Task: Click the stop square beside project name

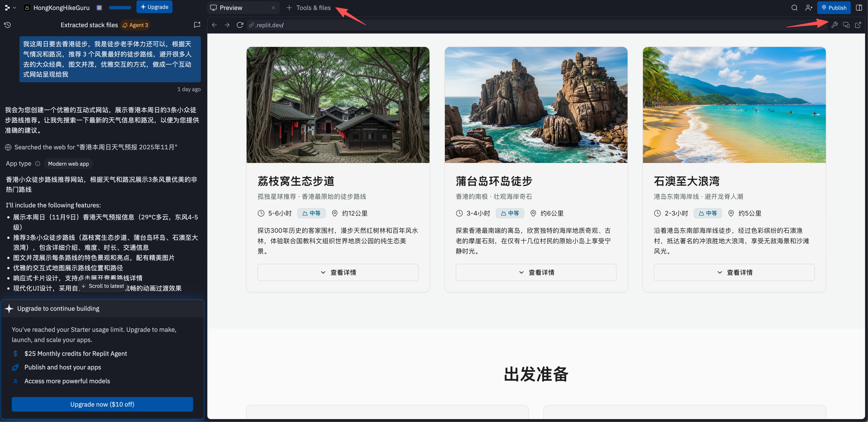Action: click(x=99, y=8)
